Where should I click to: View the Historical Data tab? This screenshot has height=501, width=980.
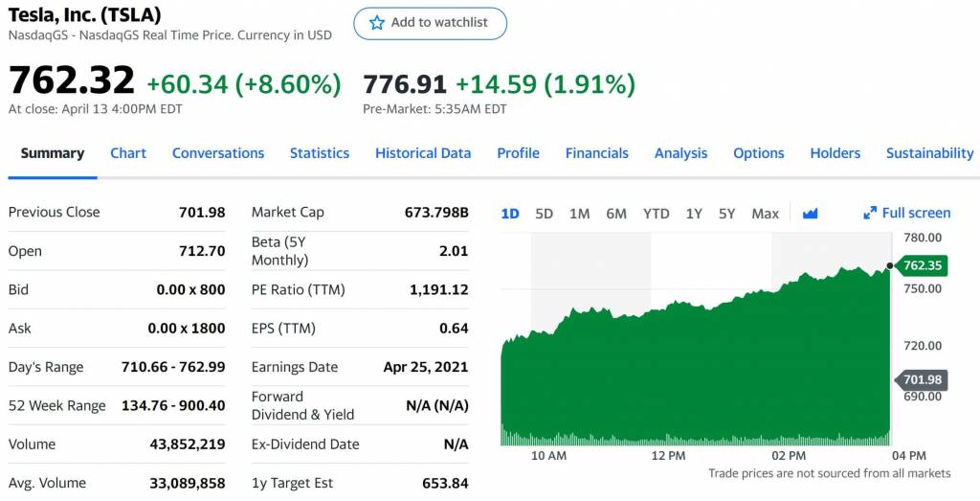point(423,153)
